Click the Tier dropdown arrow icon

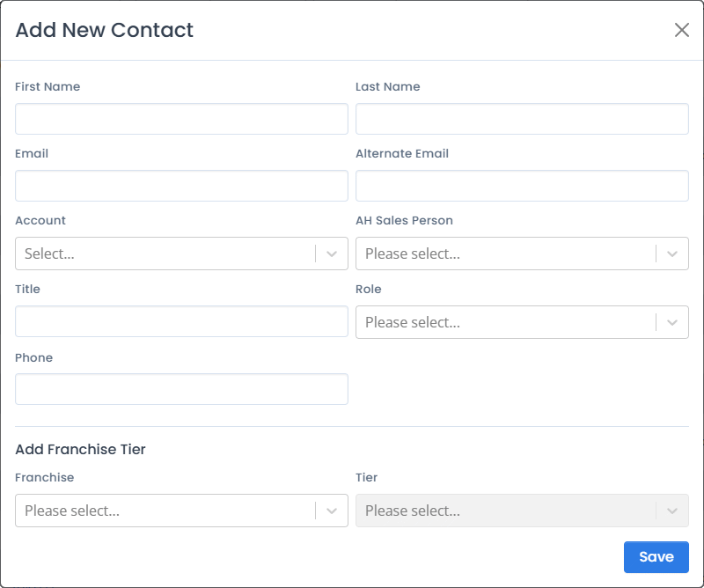pos(674,511)
